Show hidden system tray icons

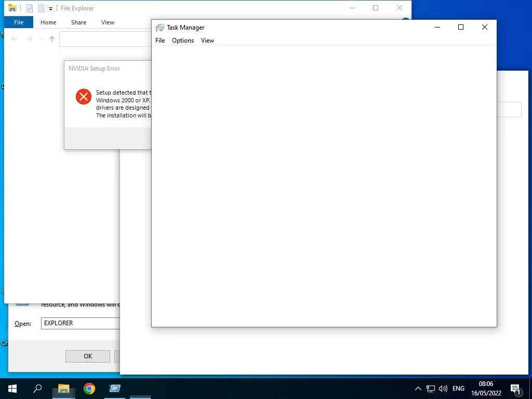[x=418, y=389]
